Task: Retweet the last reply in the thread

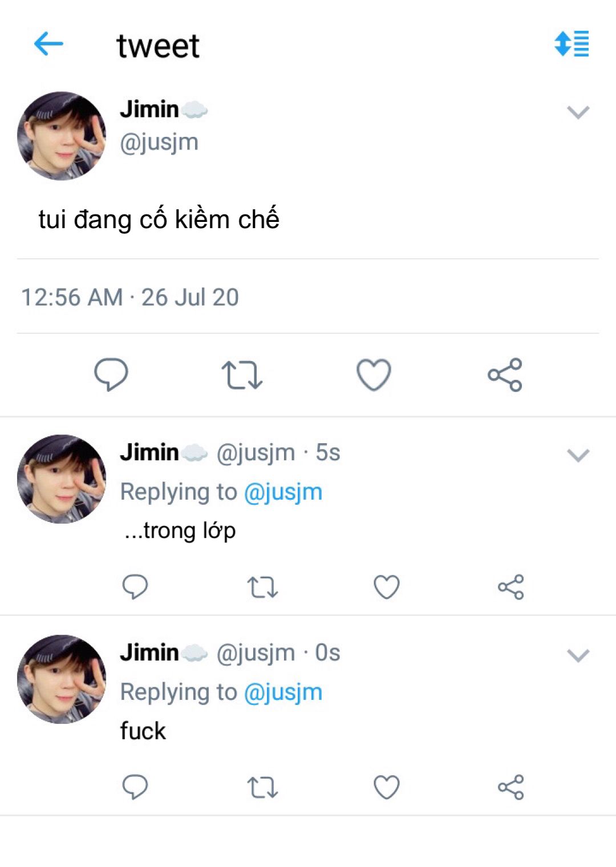Action: click(262, 787)
